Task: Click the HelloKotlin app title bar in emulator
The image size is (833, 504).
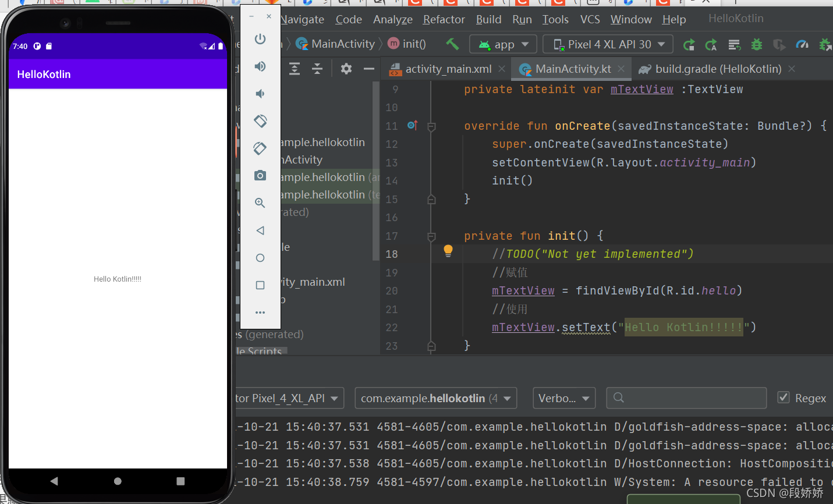Action: pos(118,74)
